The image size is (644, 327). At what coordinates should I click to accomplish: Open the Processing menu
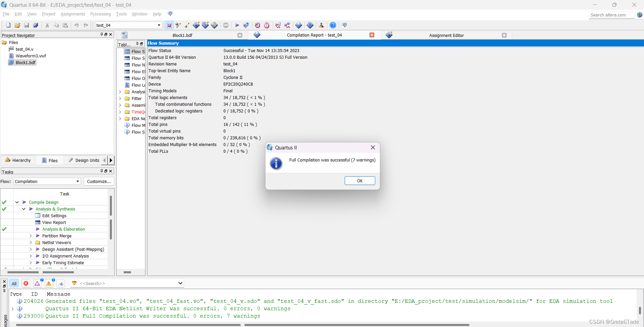tap(100, 14)
